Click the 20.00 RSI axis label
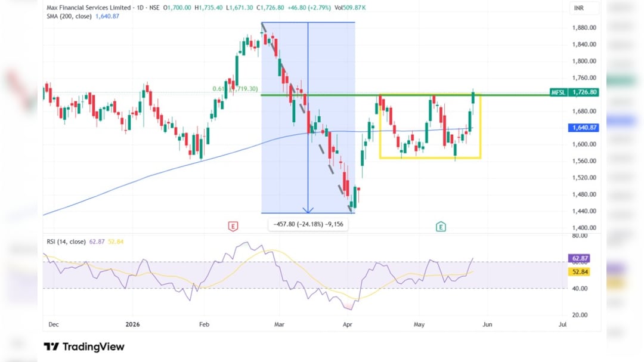The height and width of the screenshot is (362, 644). tap(580, 315)
